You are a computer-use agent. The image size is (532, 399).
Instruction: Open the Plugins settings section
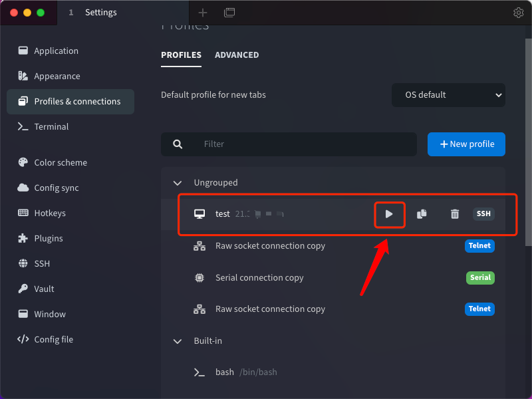(x=49, y=239)
